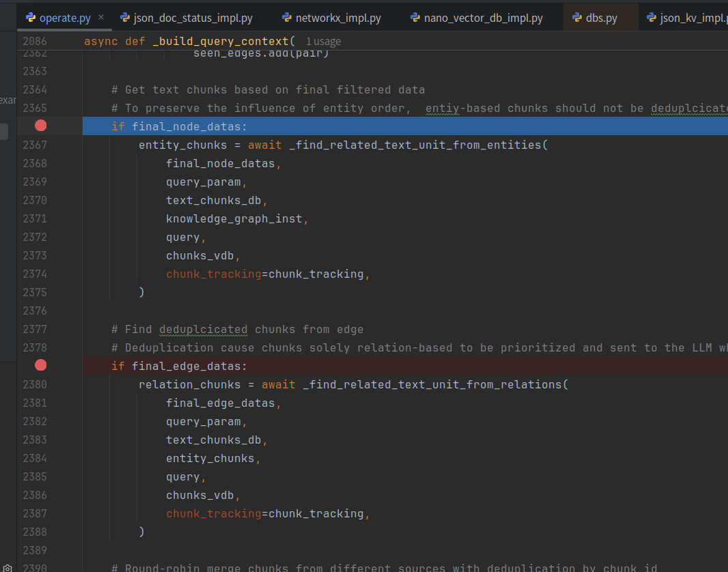Close the operate.py tab

[x=101, y=17]
